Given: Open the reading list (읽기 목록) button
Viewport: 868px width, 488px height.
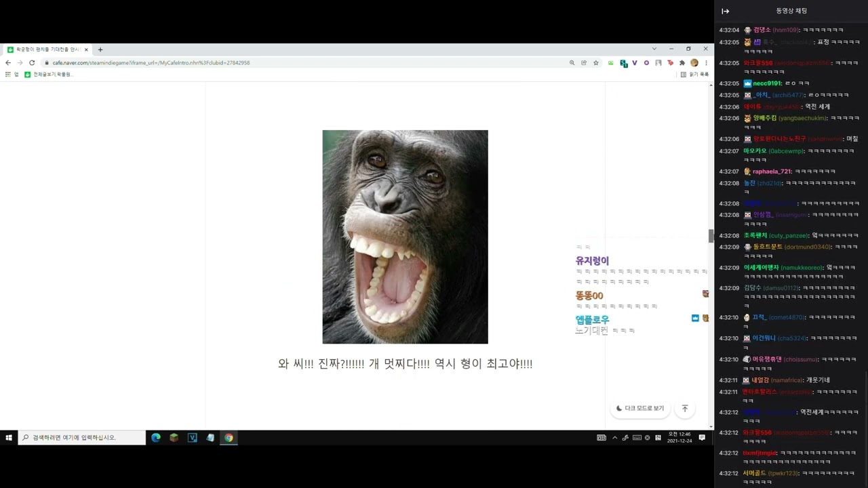Looking at the screenshot, I should point(695,75).
